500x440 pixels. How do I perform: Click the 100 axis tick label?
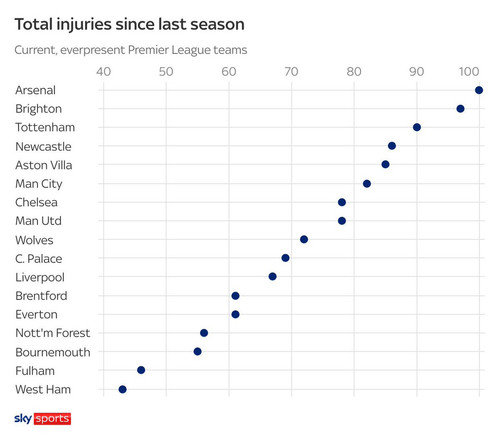[469, 71]
